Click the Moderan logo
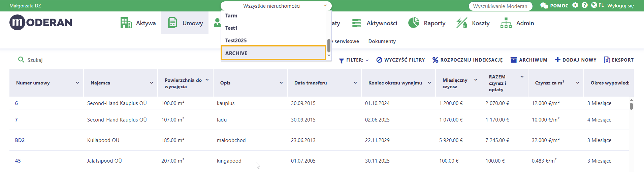The image size is (644, 172). (x=41, y=23)
